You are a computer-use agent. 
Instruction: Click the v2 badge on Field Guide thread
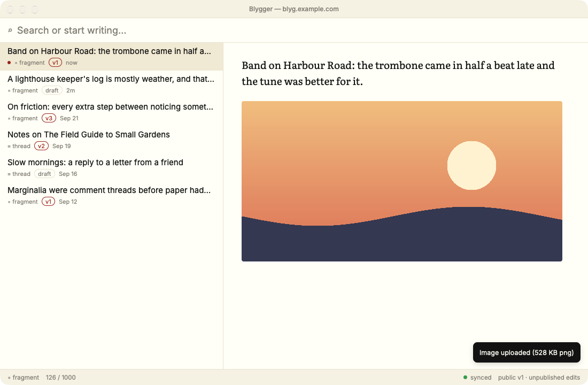[x=41, y=146]
